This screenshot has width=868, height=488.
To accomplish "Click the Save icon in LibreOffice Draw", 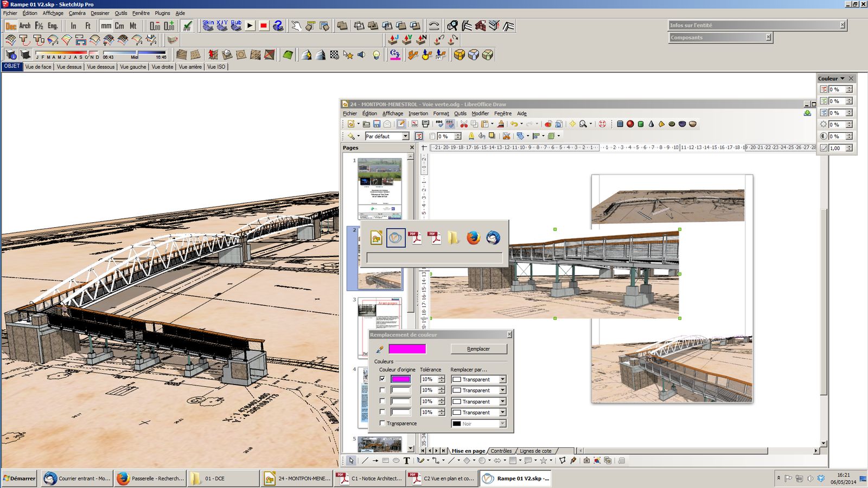I will (376, 124).
